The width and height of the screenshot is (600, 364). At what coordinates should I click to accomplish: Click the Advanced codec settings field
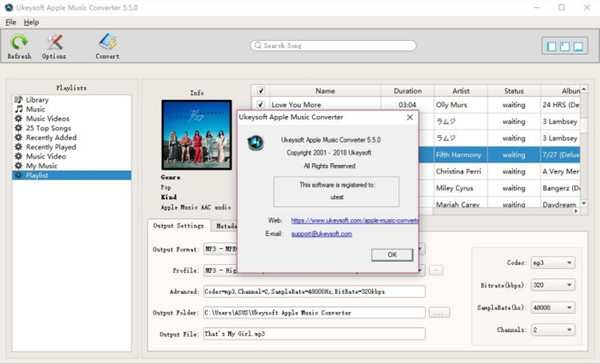pyautogui.click(x=314, y=291)
